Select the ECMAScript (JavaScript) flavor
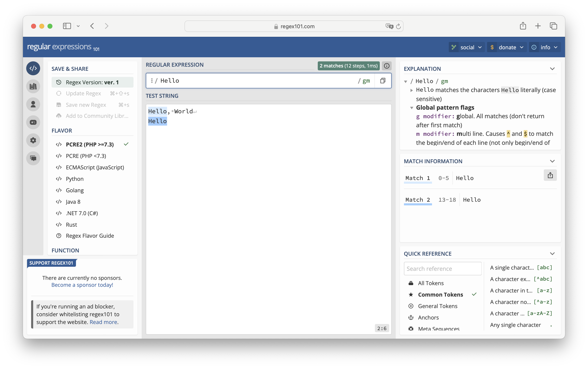The width and height of the screenshot is (588, 369). 95,167
